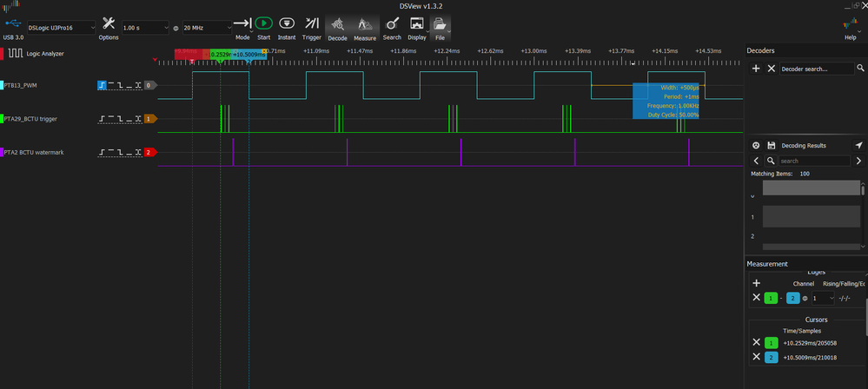The width and height of the screenshot is (868, 389).
Task: Toggle rising edge trigger on PTB13_PWM
Action: (102, 85)
